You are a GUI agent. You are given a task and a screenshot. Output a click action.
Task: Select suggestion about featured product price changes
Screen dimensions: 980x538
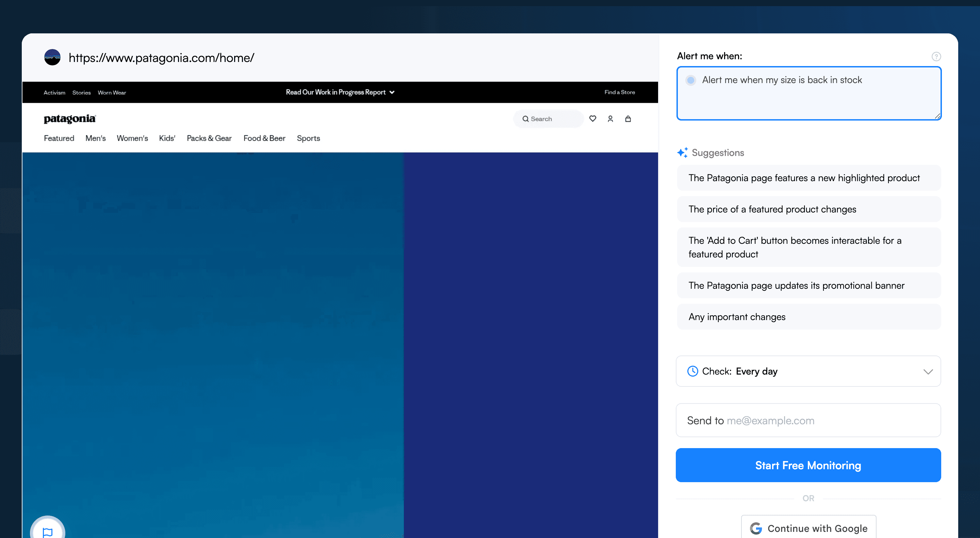tap(808, 209)
